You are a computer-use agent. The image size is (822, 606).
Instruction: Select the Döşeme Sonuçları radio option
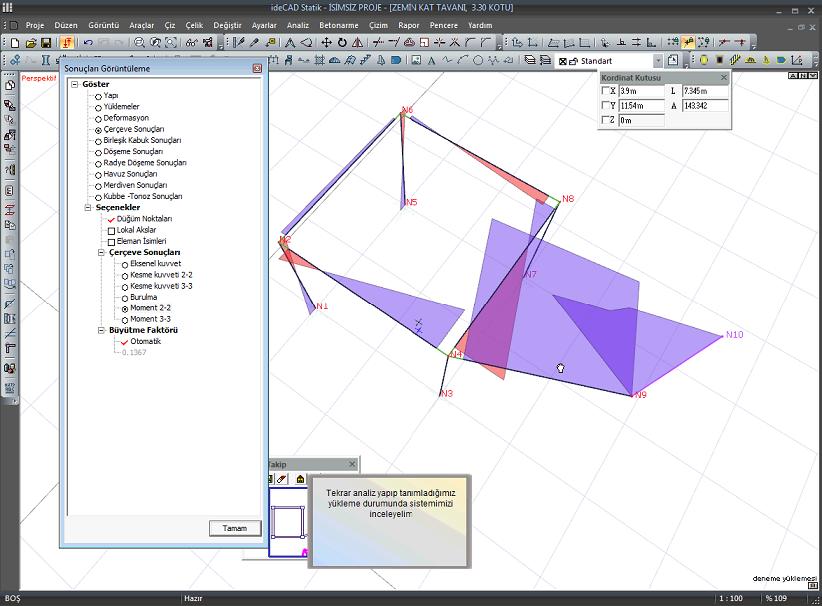coord(98,153)
